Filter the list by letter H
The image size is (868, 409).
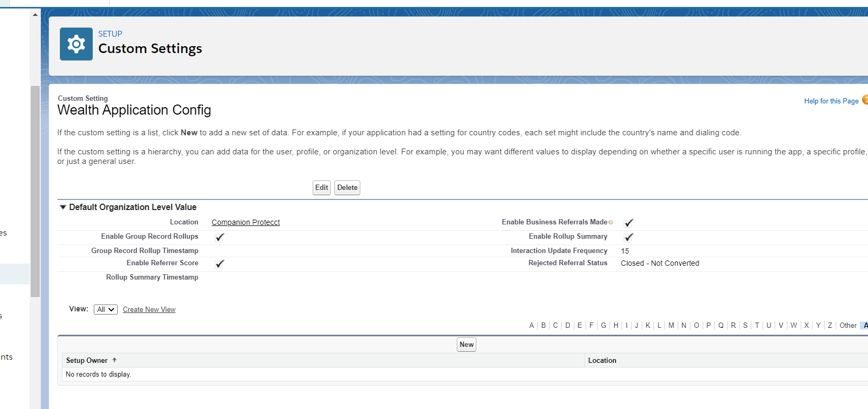tap(616, 325)
